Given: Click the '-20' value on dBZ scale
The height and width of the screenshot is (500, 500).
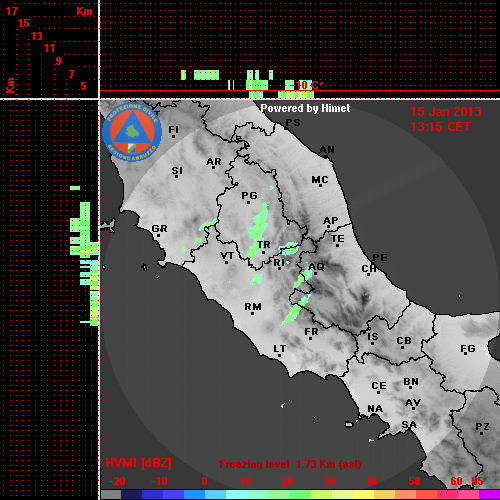Looking at the screenshot, I should (117, 481).
